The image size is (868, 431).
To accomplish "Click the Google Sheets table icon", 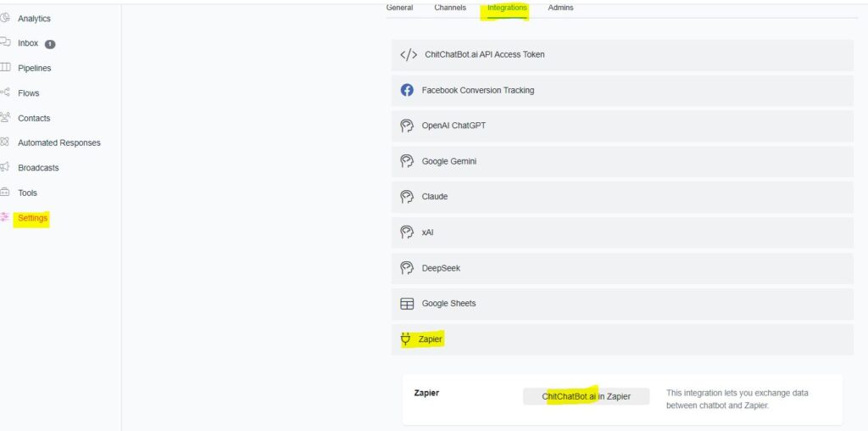I will click(407, 304).
